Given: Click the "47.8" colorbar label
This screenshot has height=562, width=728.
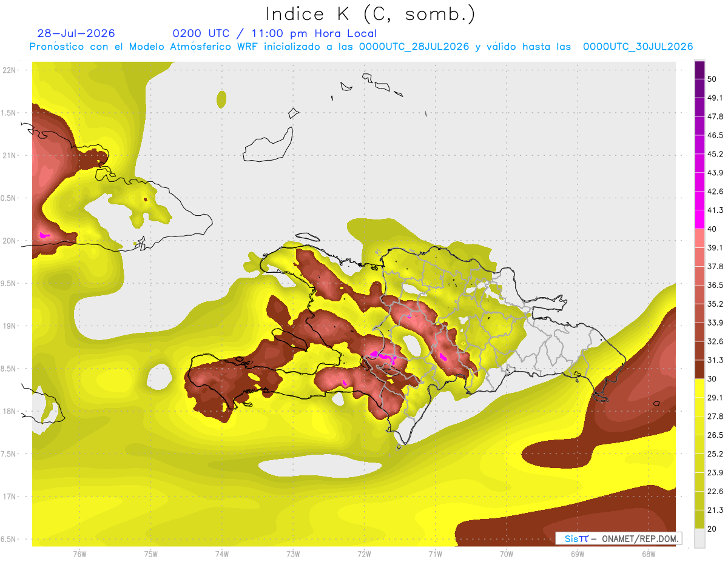Looking at the screenshot, I should click(715, 117).
